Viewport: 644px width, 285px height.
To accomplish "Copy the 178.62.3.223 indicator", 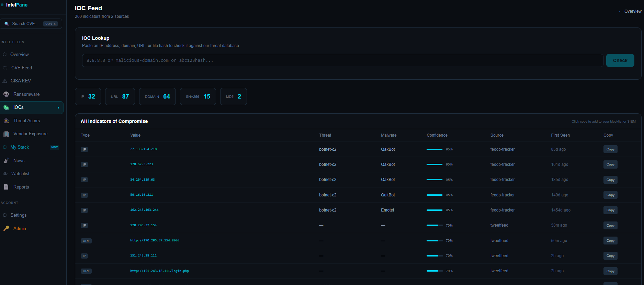I will tap(610, 164).
